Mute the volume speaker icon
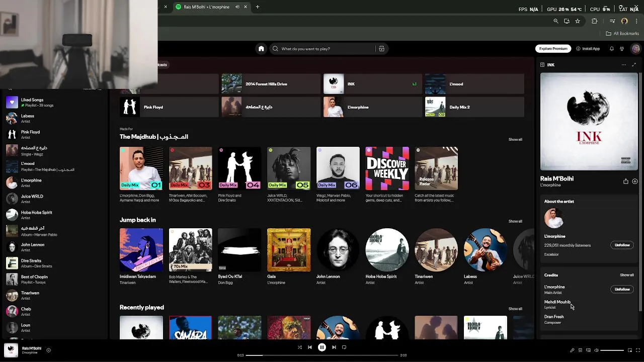Image resolution: width=644 pixels, height=362 pixels. [596, 350]
